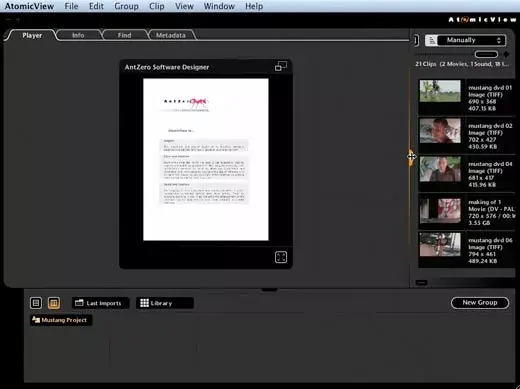
Task: Click the 'mustang dvd 06' clip name
Action: point(490,240)
